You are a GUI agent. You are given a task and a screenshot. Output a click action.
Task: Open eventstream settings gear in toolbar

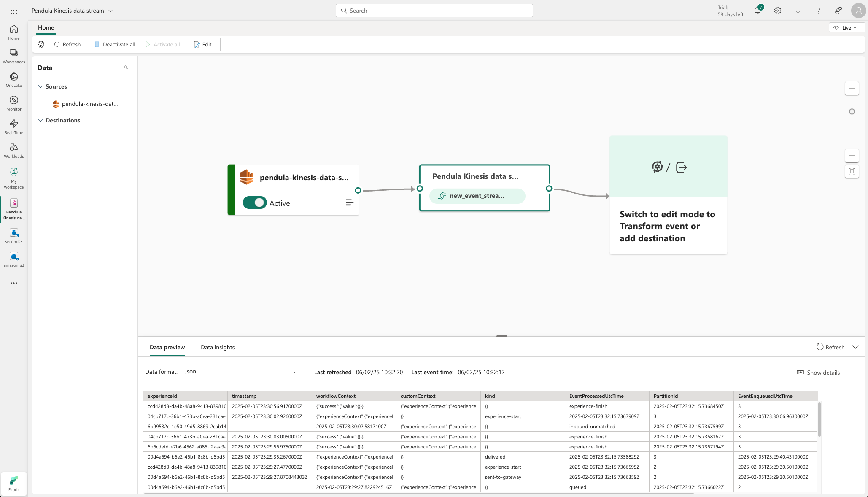click(41, 44)
